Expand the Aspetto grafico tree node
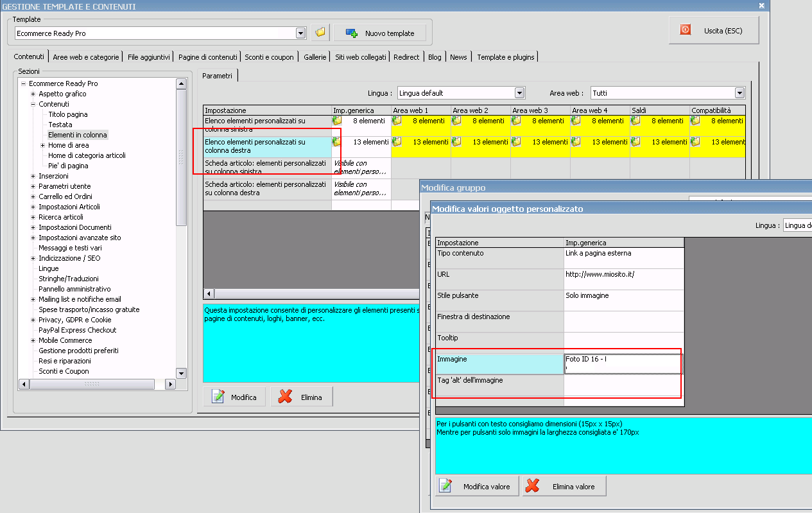812x513 pixels. click(33, 94)
